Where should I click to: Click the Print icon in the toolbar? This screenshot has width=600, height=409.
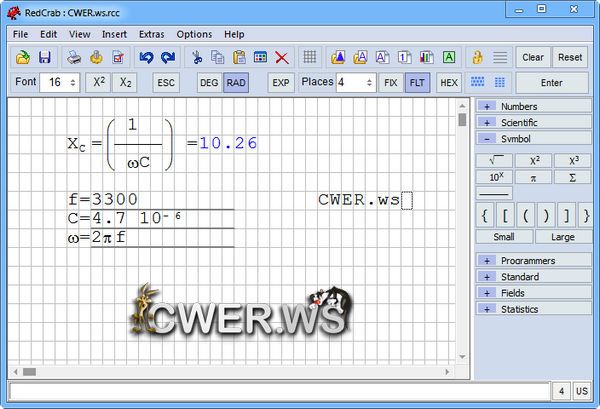point(75,58)
